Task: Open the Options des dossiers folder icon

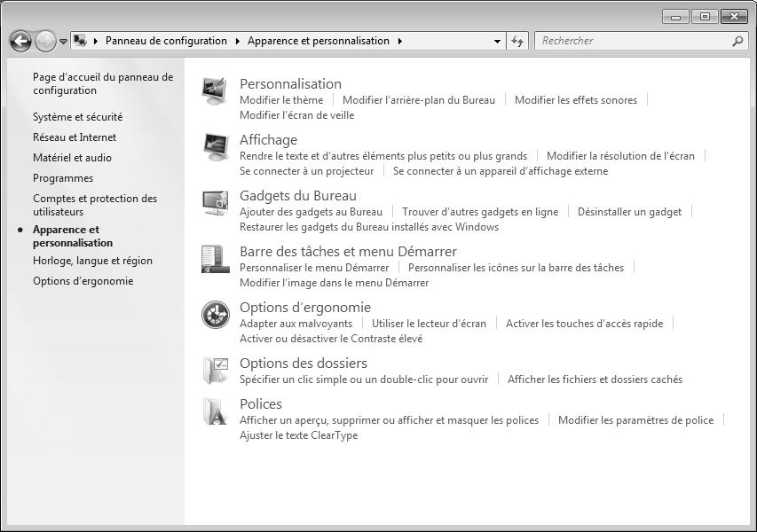Action: [x=216, y=370]
